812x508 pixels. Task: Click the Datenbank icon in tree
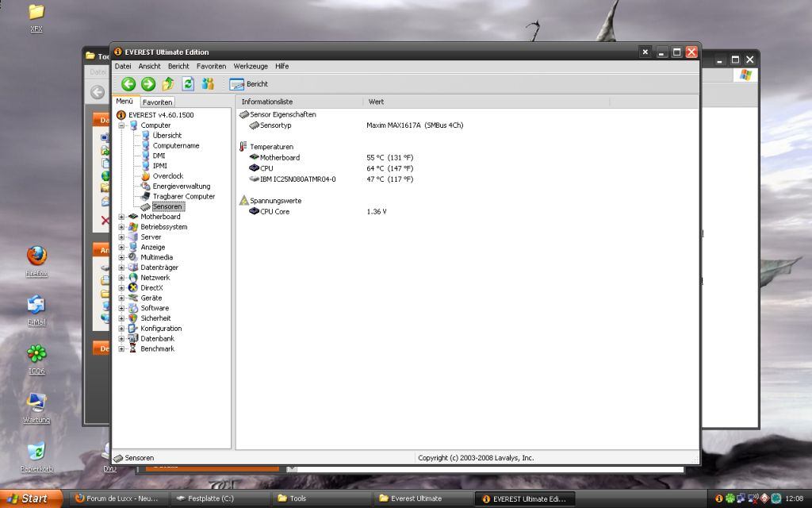(133, 338)
